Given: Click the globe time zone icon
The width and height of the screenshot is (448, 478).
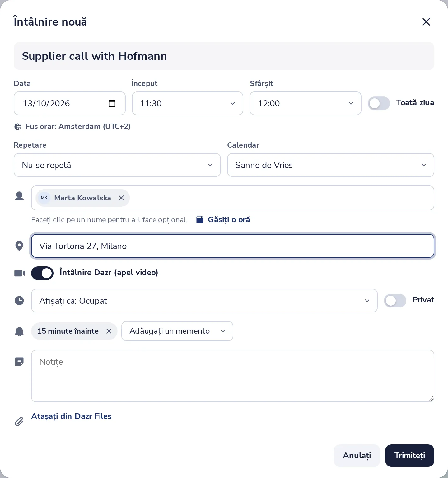Looking at the screenshot, I should point(18,127).
